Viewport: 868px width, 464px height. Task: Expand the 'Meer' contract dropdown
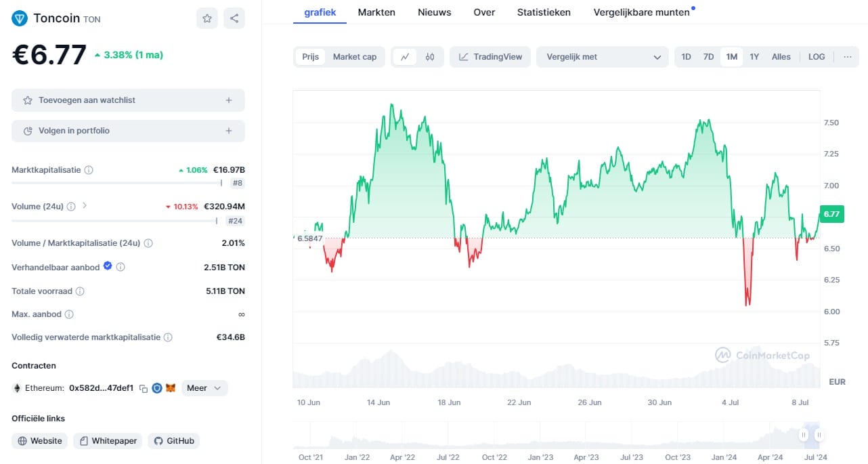coord(203,388)
